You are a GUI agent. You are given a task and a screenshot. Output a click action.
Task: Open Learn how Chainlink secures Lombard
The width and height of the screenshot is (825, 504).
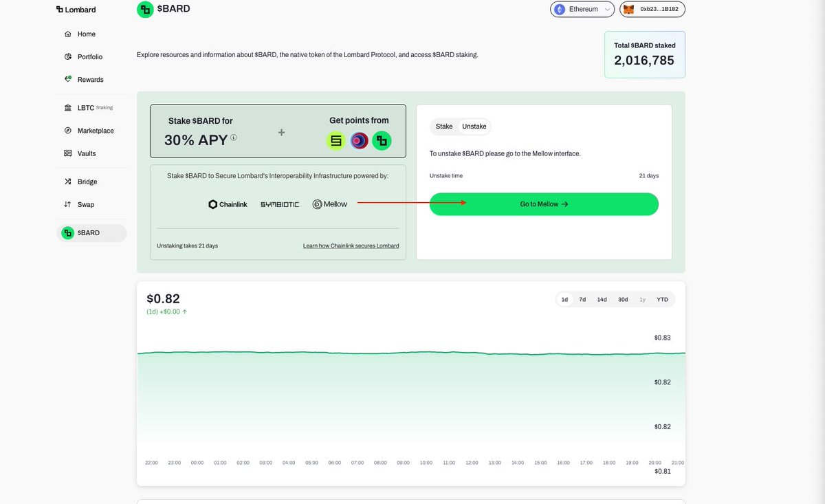pyautogui.click(x=351, y=245)
